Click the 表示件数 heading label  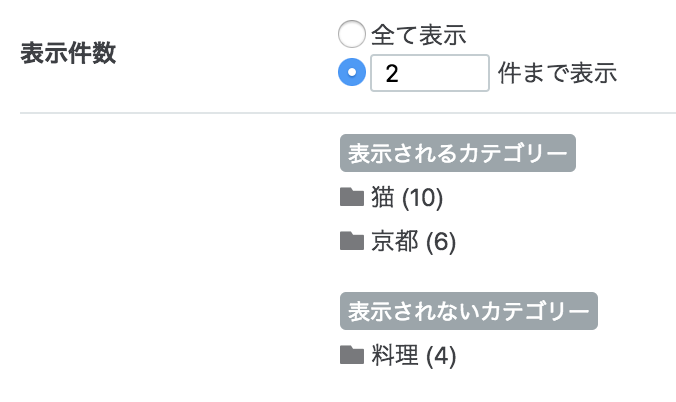point(68,53)
